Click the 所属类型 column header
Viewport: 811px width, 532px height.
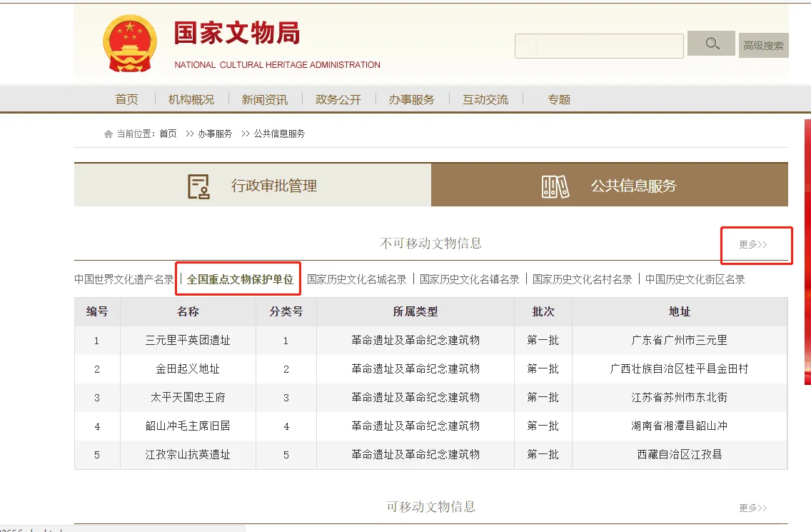coord(415,311)
